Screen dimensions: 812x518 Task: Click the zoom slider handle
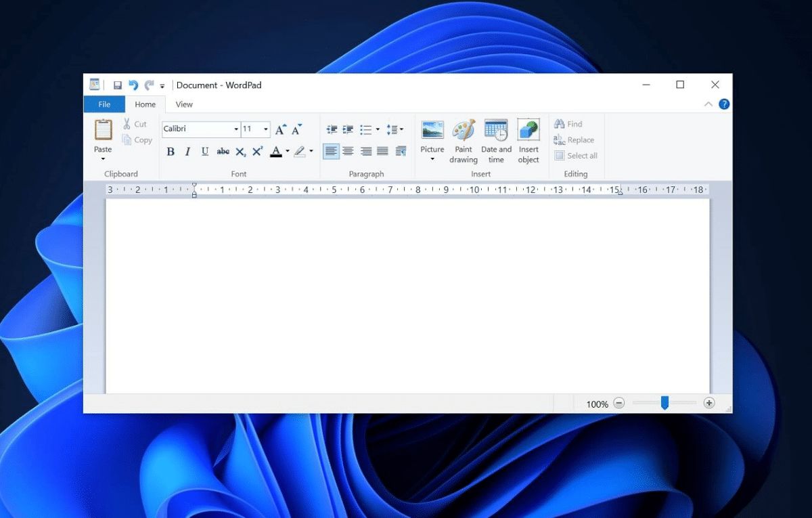click(664, 403)
